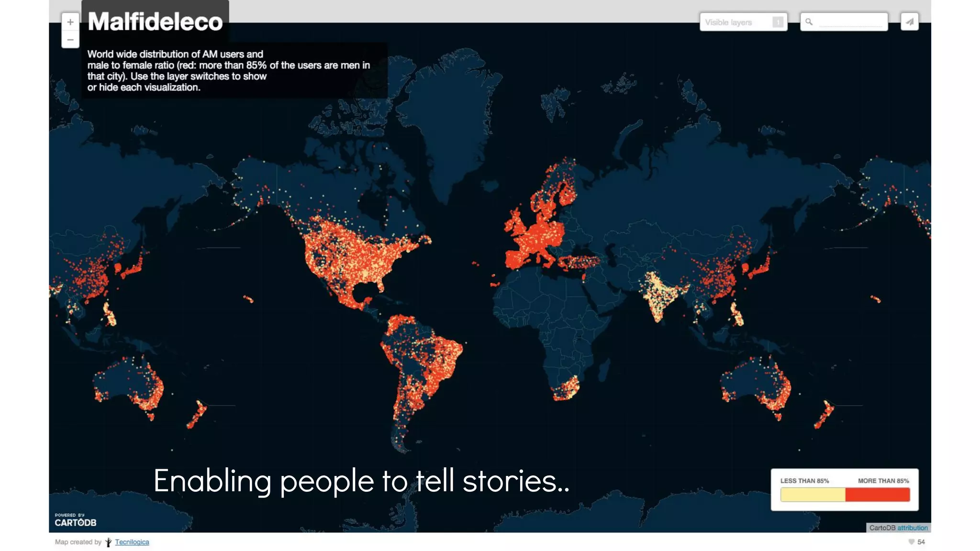Click the heart likes icon
This screenshot has width=980, height=551.
[x=911, y=542]
